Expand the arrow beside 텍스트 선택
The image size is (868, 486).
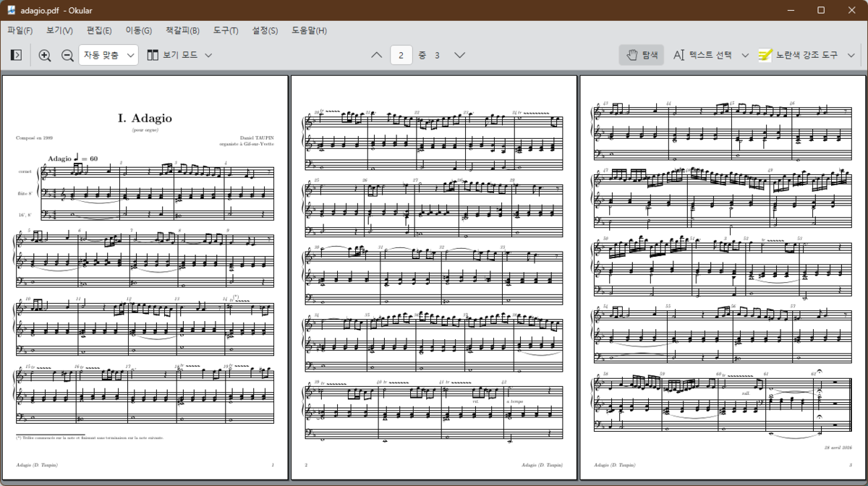[x=745, y=55]
